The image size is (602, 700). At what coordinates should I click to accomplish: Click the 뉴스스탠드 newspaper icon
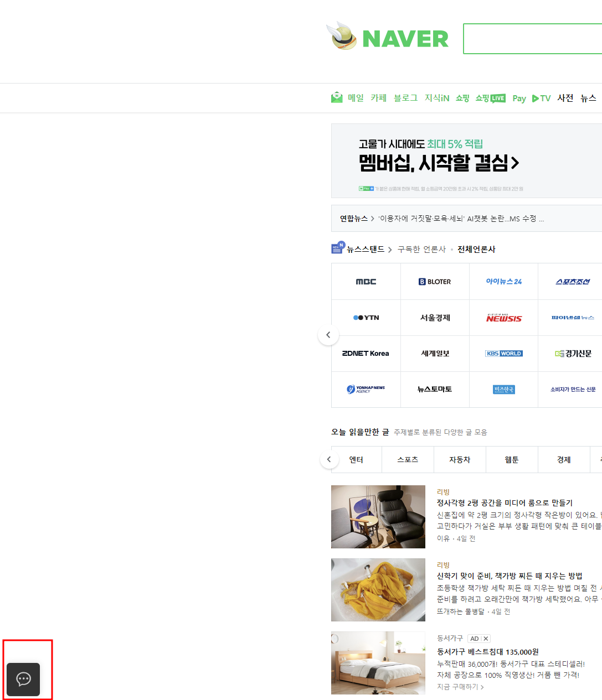[338, 247]
